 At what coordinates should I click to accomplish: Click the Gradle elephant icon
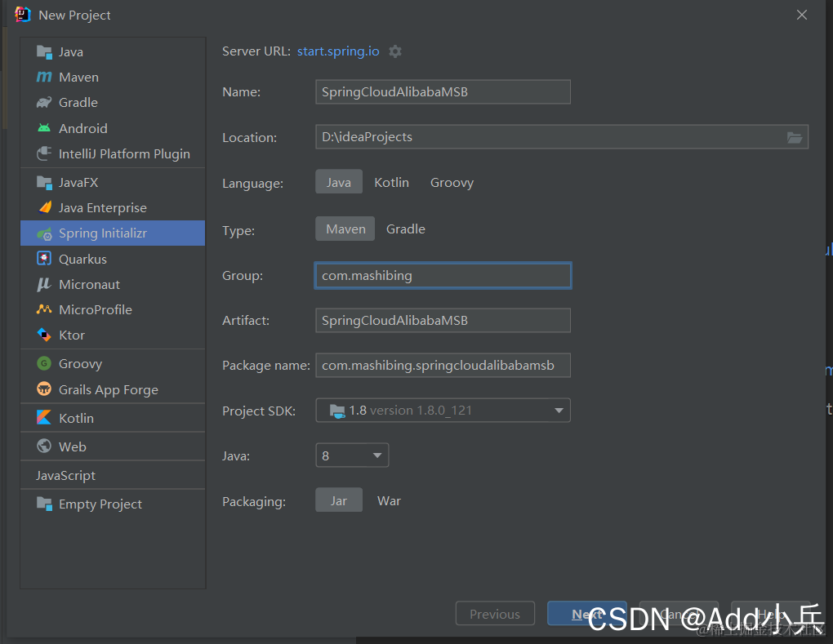coord(44,103)
